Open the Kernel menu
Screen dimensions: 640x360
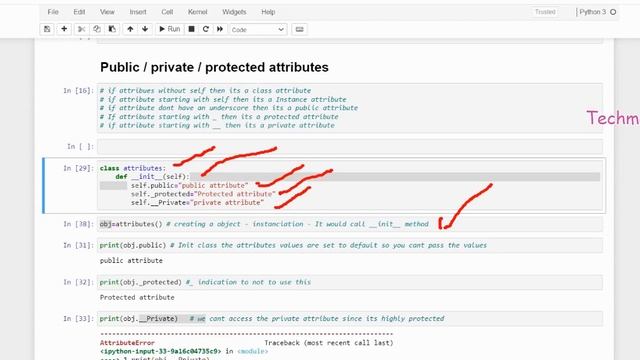pyautogui.click(x=198, y=12)
